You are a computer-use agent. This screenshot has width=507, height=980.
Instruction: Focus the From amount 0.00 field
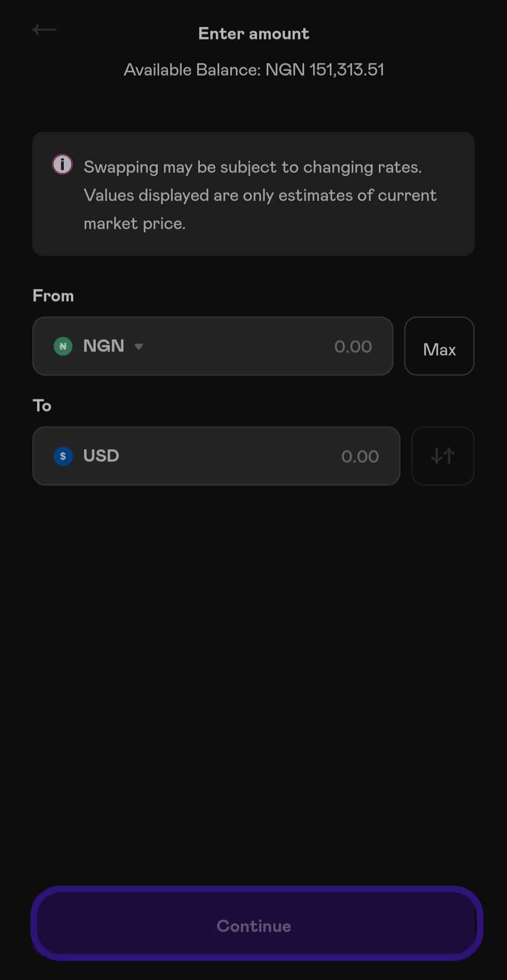[353, 347]
